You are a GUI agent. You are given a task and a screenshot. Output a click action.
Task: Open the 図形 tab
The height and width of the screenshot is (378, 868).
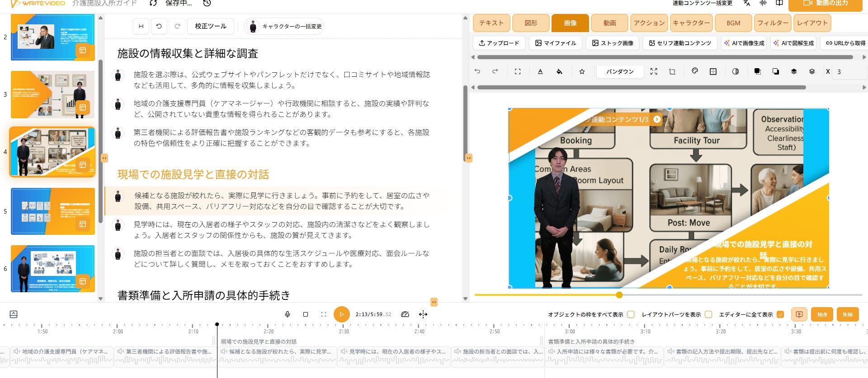pos(531,23)
